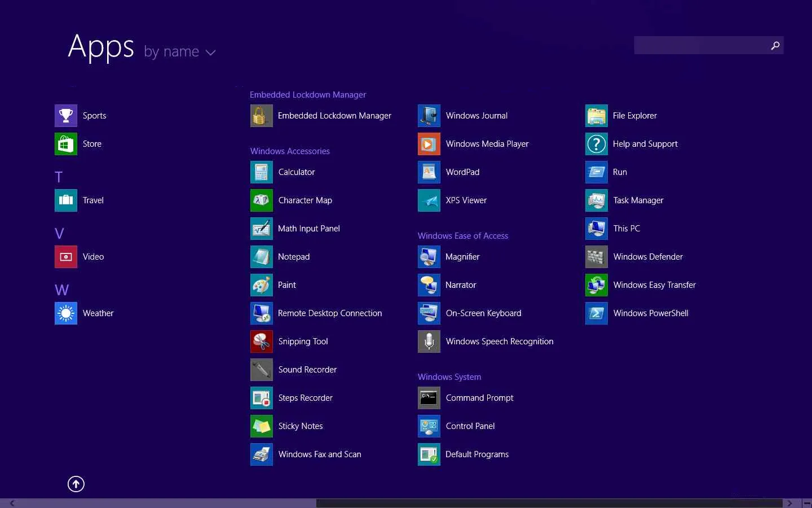812x508 pixels.
Task: Open the Weather sun icon
Action: click(x=66, y=313)
